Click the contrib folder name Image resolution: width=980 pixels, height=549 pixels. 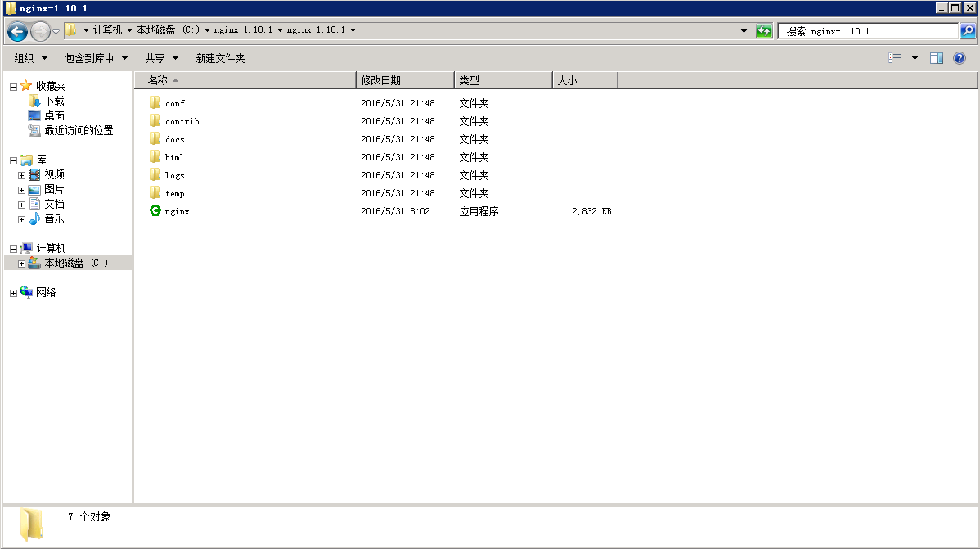[x=182, y=121]
